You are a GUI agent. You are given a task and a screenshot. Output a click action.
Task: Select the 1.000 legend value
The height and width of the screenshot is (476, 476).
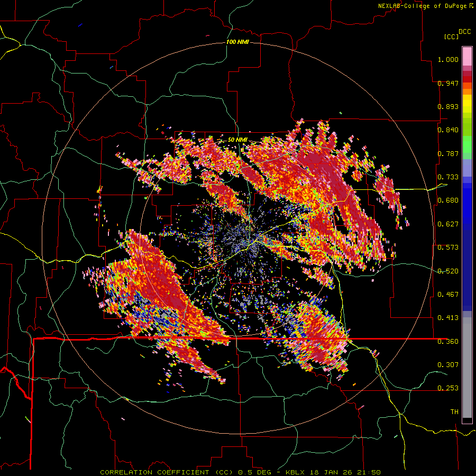pyautogui.click(x=448, y=59)
